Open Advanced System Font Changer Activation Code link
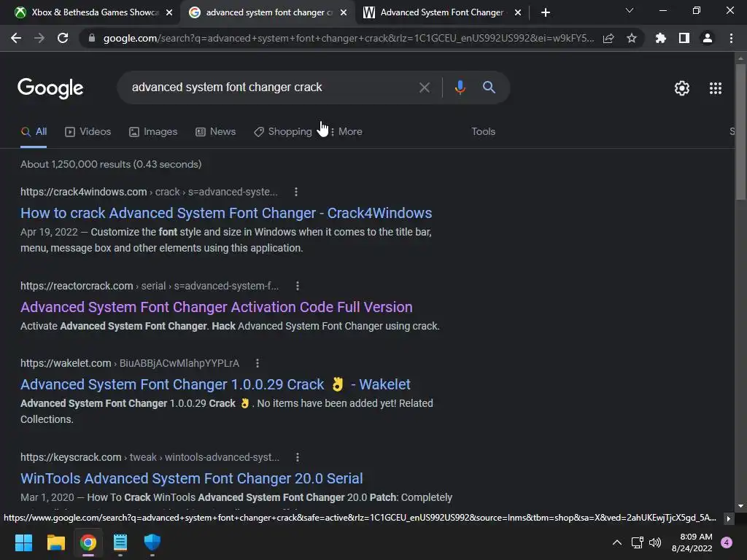Image resolution: width=747 pixels, height=560 pixels. click(216, 307)
